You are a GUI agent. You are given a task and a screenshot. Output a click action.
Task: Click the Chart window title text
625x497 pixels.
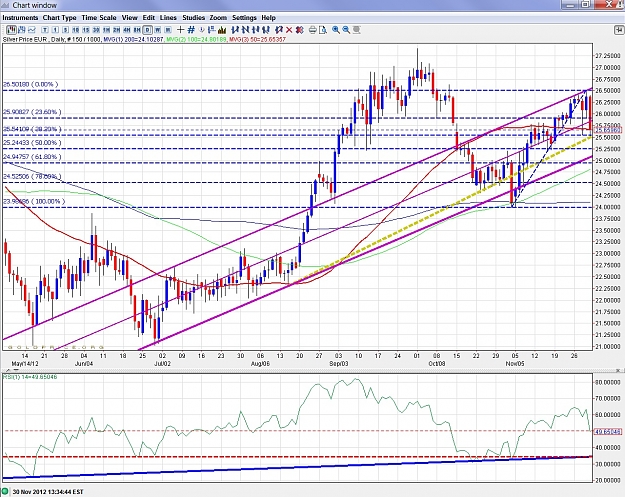[34, 5]
